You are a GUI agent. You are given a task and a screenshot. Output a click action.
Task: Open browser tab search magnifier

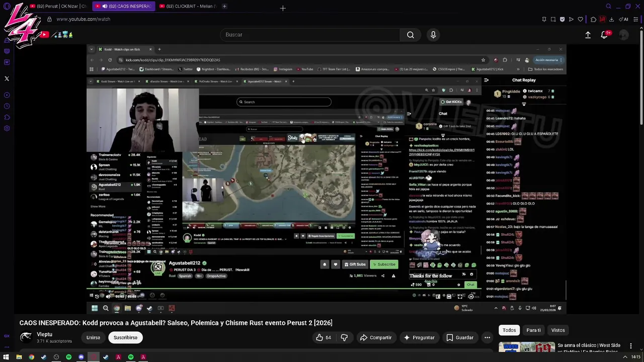(x=608, y=7)
